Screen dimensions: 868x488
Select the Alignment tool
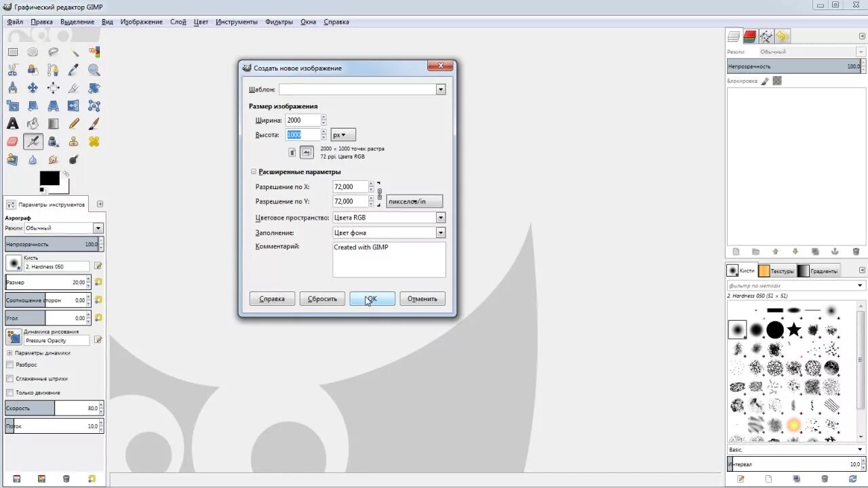click(53, 87)
